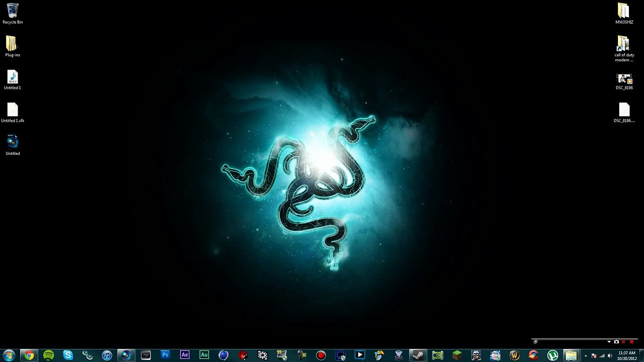Open CCleaner from the taskbar
This screenshot has height=362, width=644.
click(533, 355)
